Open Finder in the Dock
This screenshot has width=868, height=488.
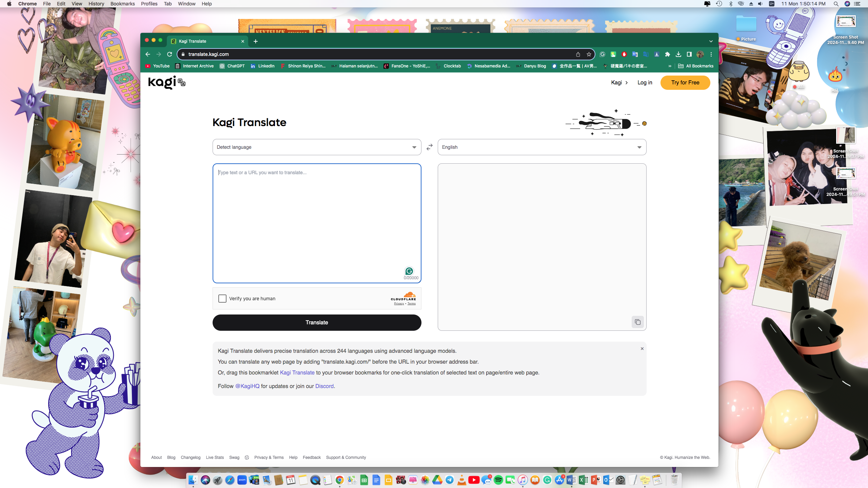point(193,480)
